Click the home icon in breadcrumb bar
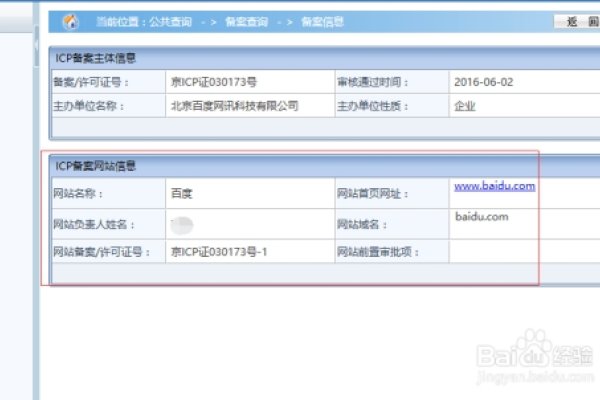This screenshot has height=400, width=600. [x=71, y=22]
